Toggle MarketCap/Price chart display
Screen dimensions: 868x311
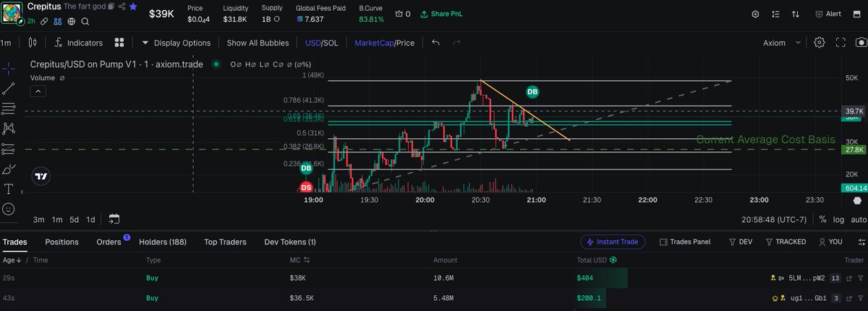(x=384, y=43)
